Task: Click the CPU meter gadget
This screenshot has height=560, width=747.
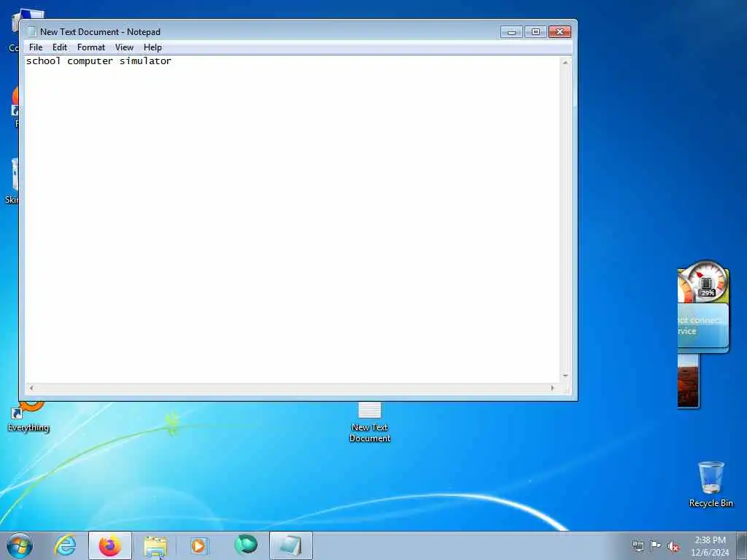Action: [x=703, y=281]
